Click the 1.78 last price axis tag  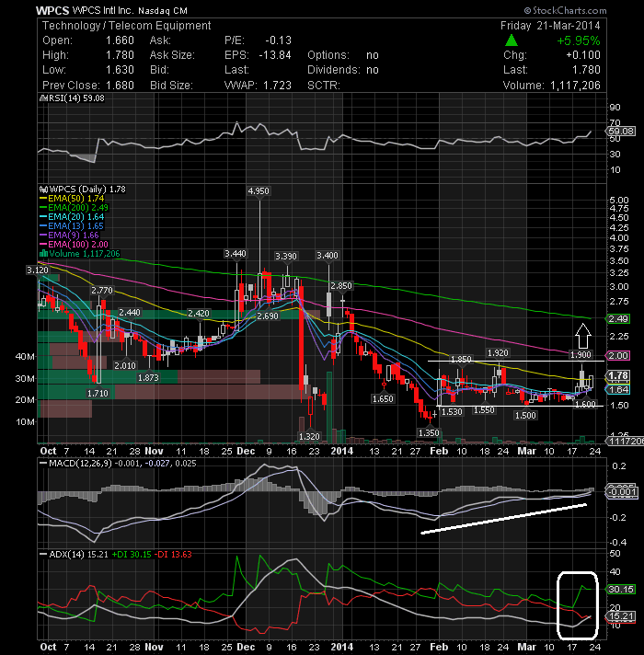tap(618, 375)
